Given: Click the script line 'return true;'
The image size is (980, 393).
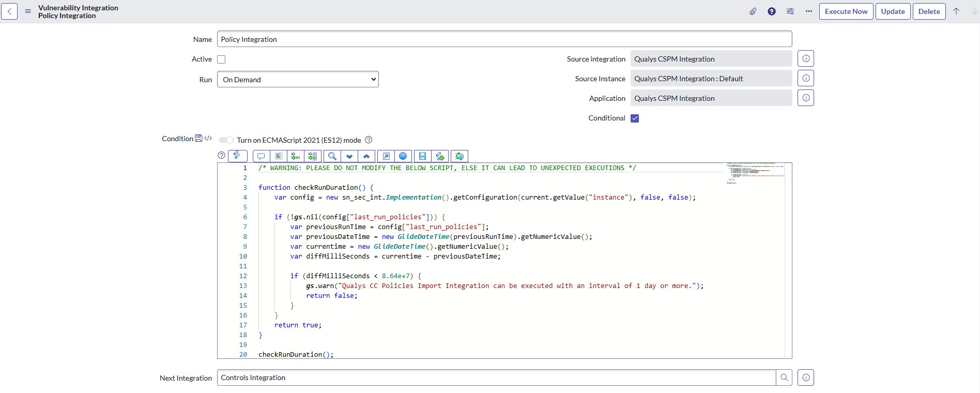Looking at the screenshot, I should pyautogui.click(x=298, y=325).
